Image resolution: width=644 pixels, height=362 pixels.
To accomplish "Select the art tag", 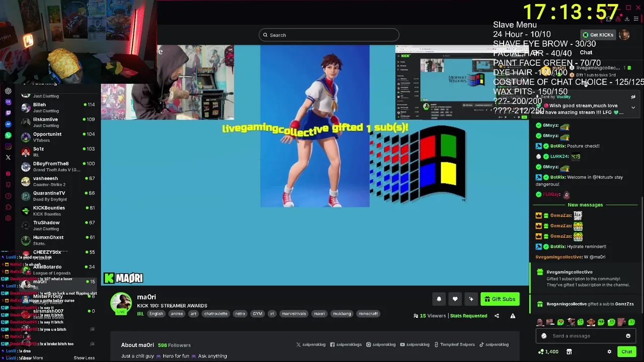I will pos(193,314).
